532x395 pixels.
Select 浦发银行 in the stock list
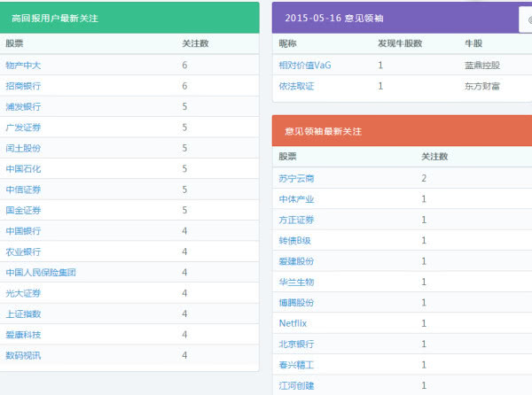click(23, 106)
